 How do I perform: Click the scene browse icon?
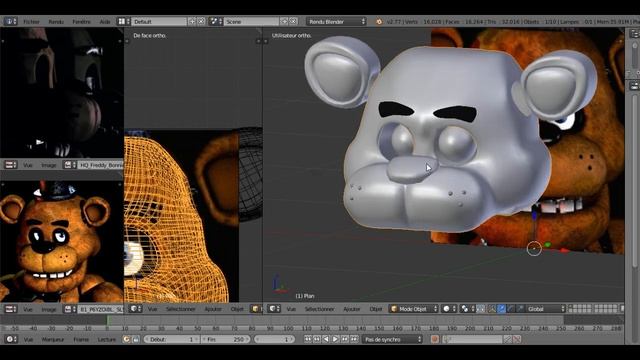coord(216,21)
